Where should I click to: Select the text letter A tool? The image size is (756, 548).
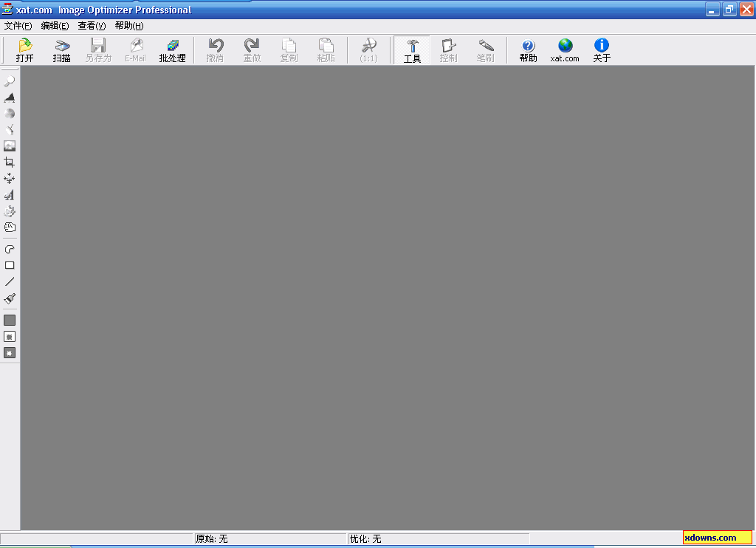(x=10, y=195)
